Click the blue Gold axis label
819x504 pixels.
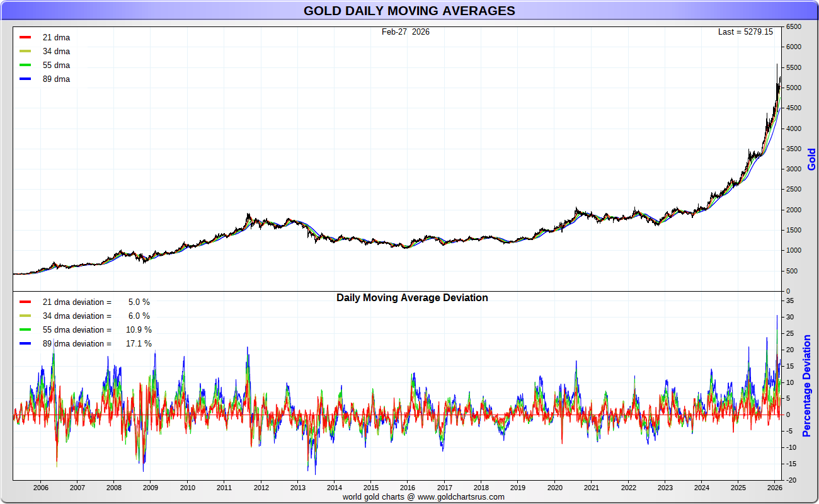(811, 159)
